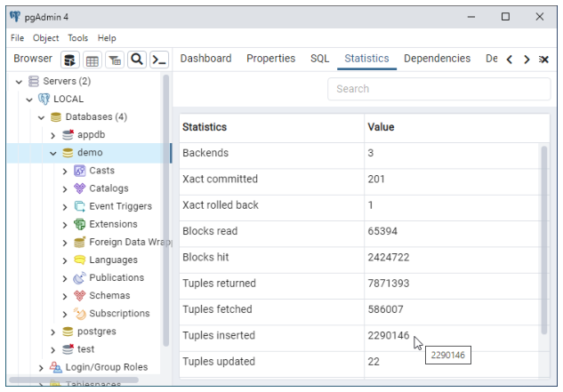This screenshot has width=563, height=392.
Task: Switch to the SQL tab
Action: 319,59
